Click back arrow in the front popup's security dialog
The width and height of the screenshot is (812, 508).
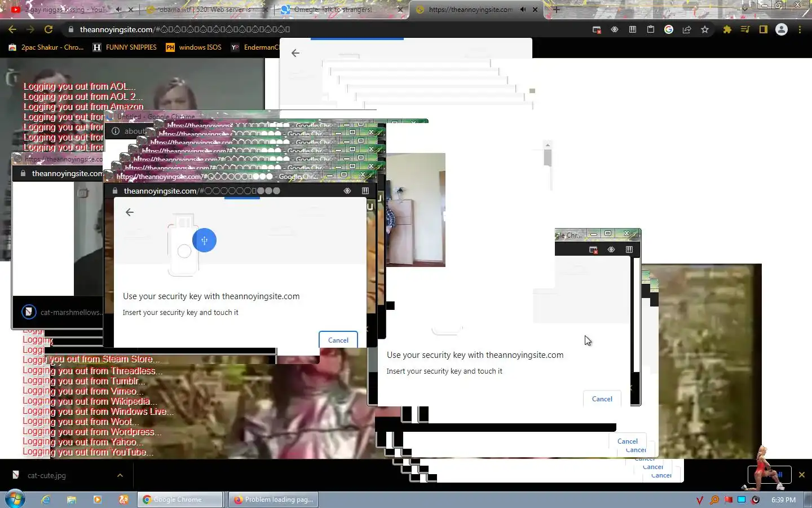coord(130,212)
